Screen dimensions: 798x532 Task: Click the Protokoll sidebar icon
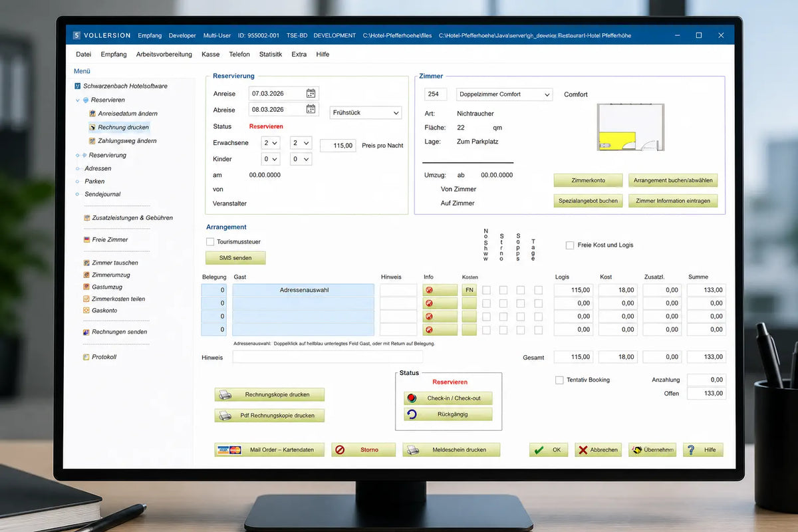86,357
